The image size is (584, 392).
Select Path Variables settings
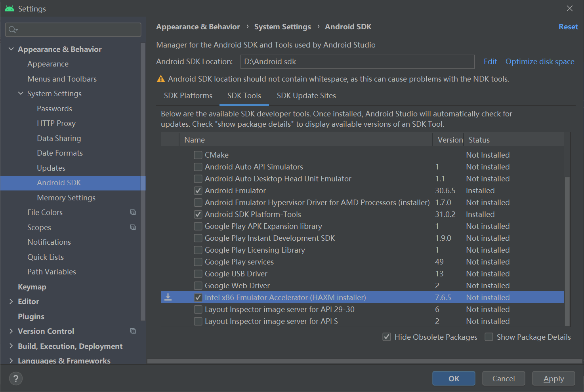(52, 272)
